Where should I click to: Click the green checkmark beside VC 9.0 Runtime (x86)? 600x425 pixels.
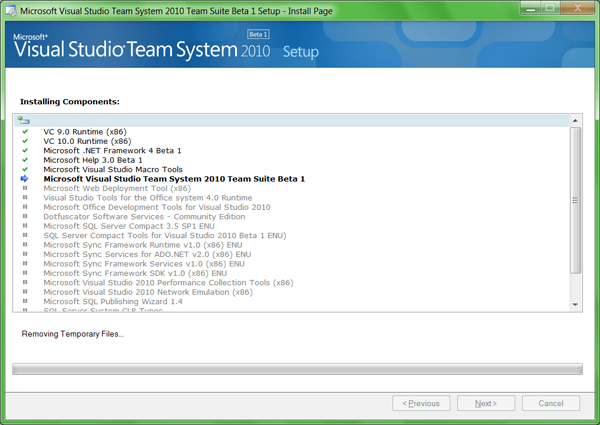click(25, 132)
